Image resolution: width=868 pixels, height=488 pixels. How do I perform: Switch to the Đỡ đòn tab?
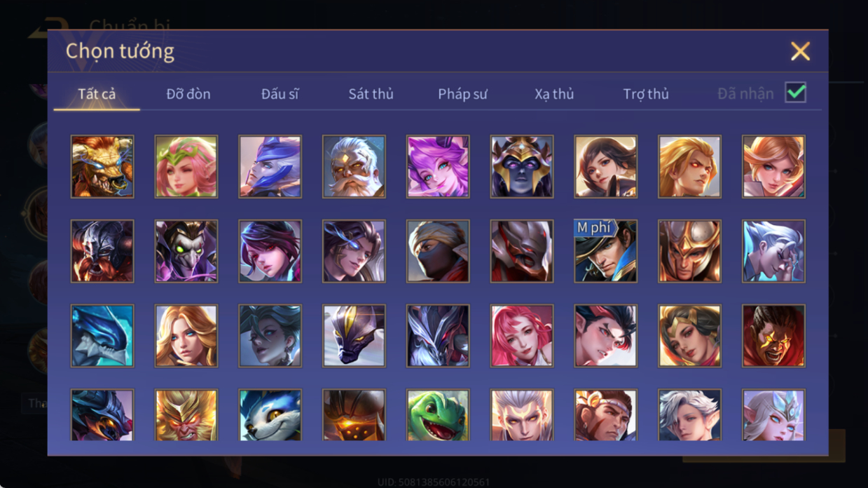click(188, 94)
